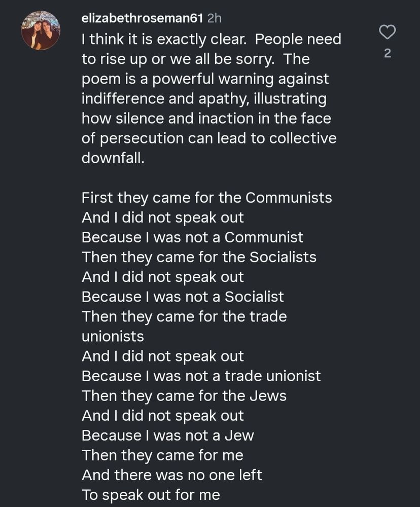This screenshot has height=507, width=420.
Task: Click "Because I was not a Socialist" text
Action: pyautogui.click(x=183, y=297)
